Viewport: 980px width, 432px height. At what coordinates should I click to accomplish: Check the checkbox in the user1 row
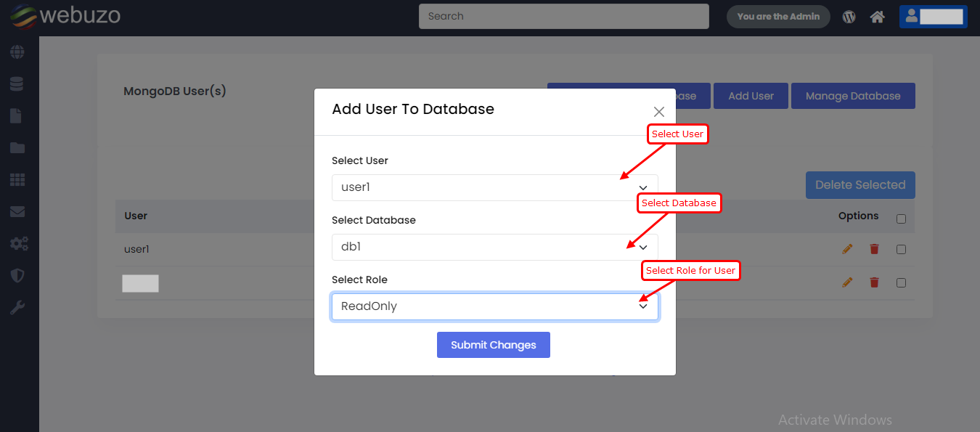tap(901, 249)
